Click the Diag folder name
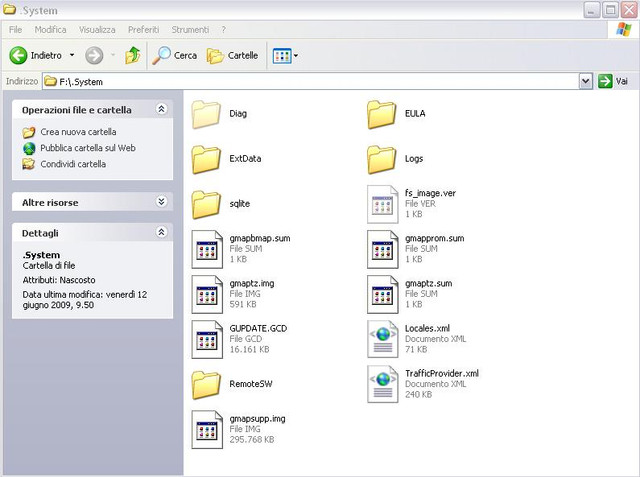Viewport: 640px width, 477px height. pyautogui.click(x=238, y=113)
